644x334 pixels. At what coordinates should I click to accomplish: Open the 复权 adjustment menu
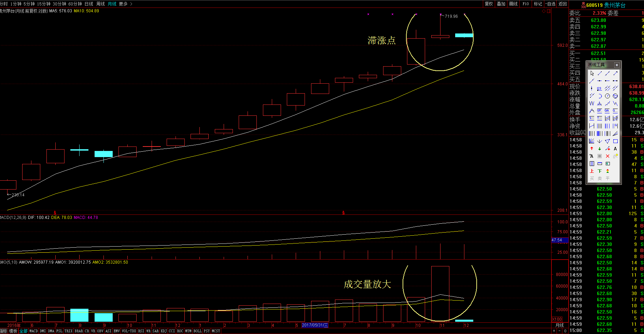489,4
